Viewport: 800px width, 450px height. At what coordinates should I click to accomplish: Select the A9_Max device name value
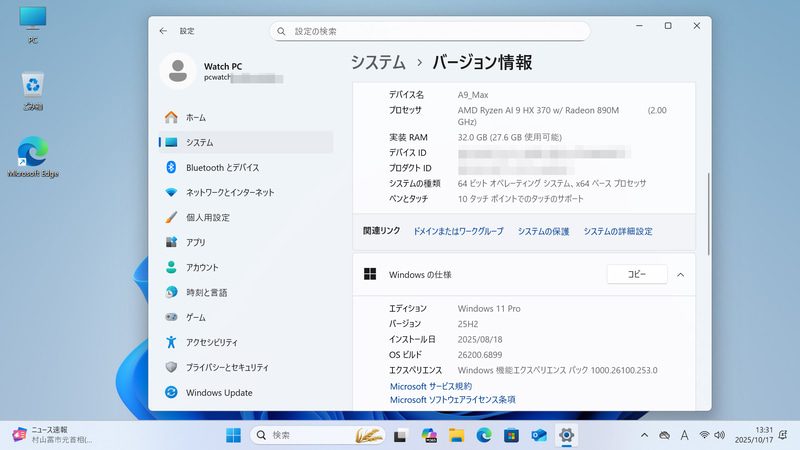coord(473,95)
